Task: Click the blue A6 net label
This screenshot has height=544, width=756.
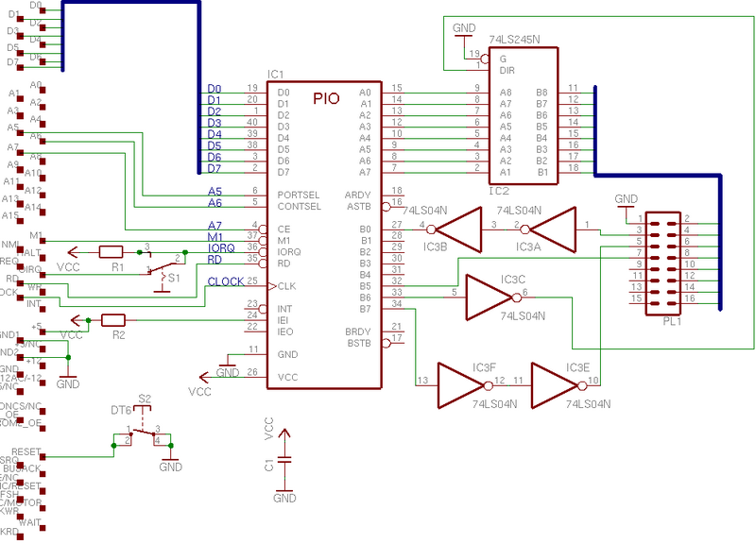Action: [215, 203]
